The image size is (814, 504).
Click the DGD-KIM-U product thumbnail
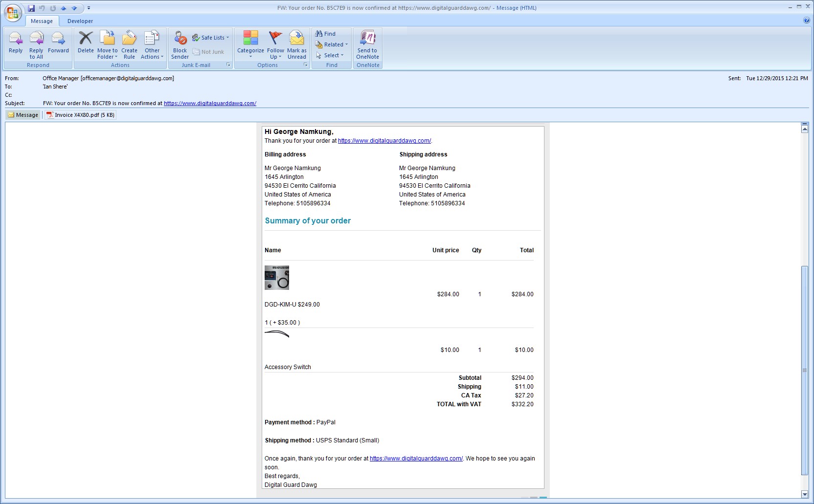click(277, 278)
